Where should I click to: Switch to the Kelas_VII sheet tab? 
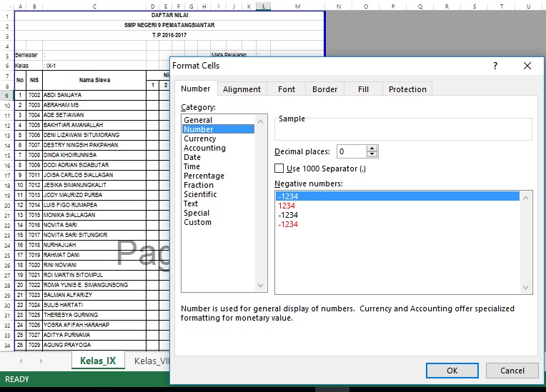152,361
